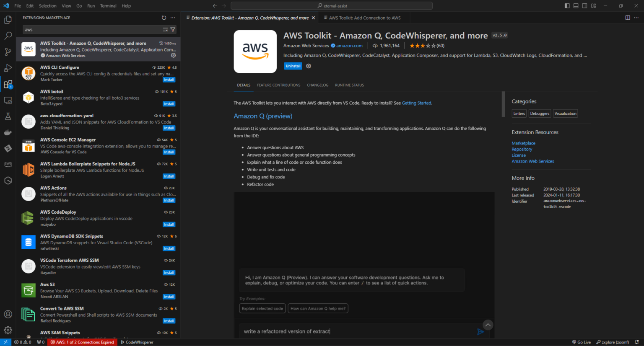
Task: Open the Search view in the activity bar
Action: click(x=8, y=36)
